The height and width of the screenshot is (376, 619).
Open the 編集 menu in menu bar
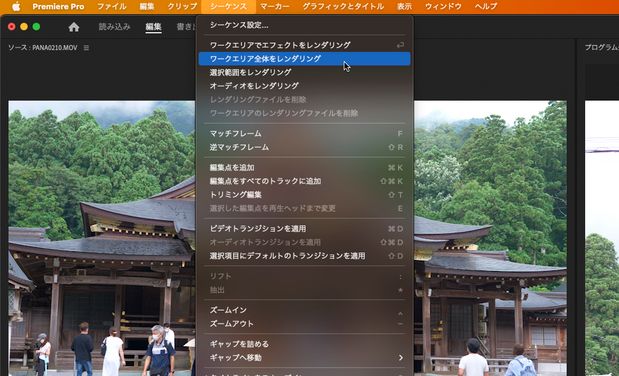pos(146,7)
